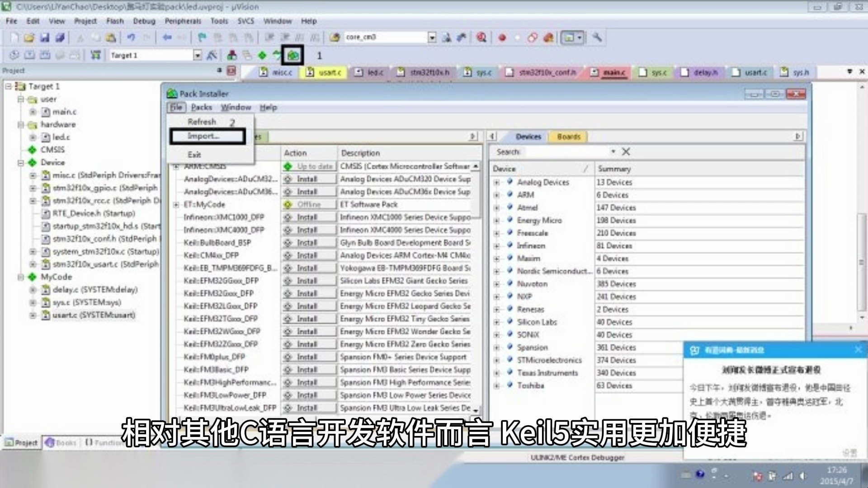
Task: Navigate backwards with the blue arrow icon
Action: (x=167, y=38)
